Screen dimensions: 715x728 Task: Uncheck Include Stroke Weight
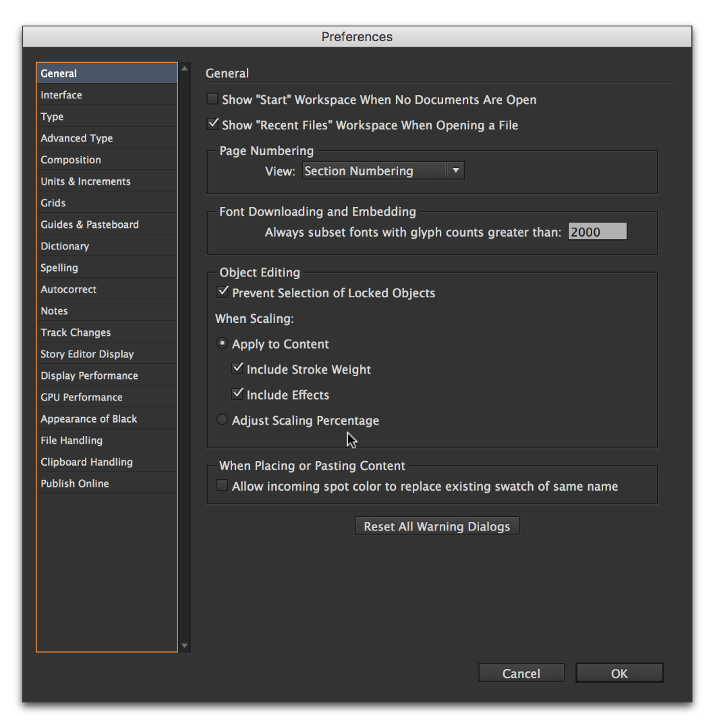[237, 368]
